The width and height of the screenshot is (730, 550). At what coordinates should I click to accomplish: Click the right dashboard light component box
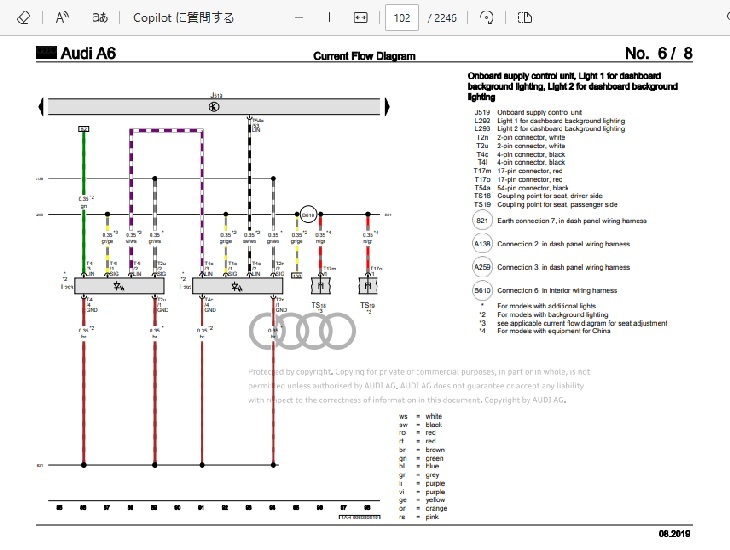click(237, 286)
